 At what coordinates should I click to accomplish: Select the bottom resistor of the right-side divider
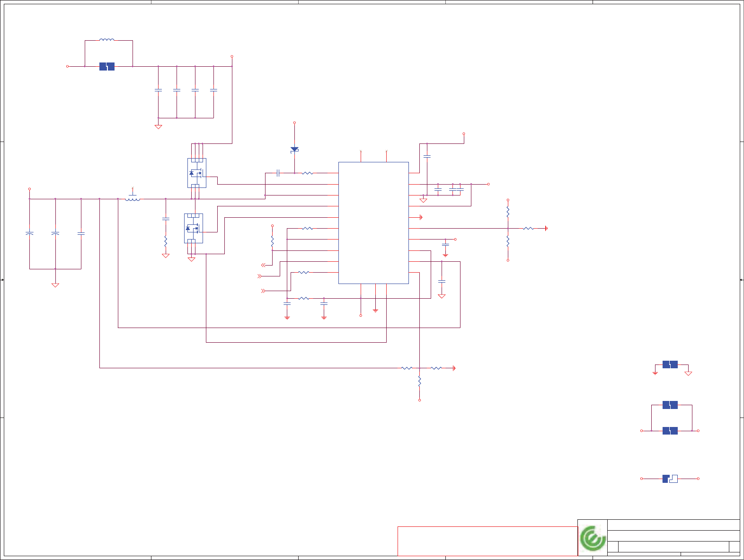(x=508, y=241)
